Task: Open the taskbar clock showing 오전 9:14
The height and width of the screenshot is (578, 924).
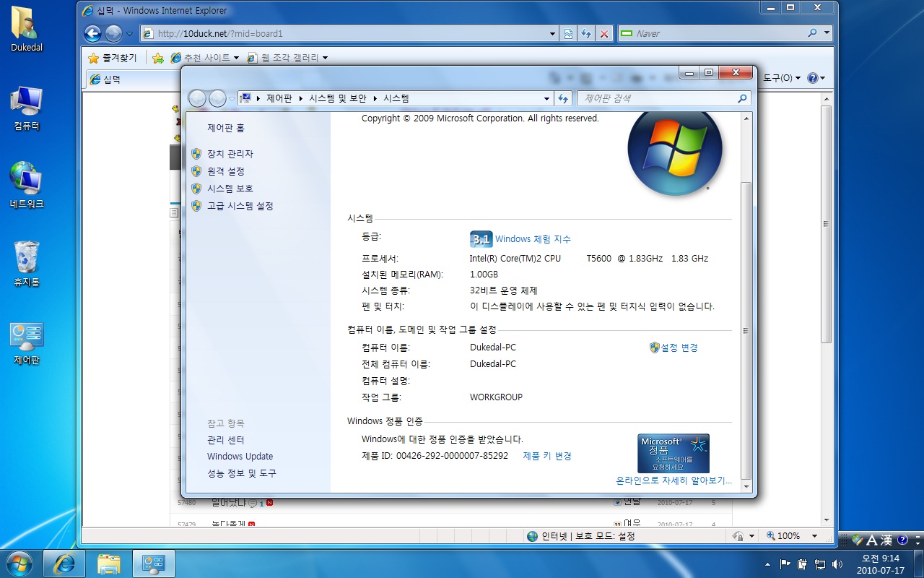Action: (880, 564)
